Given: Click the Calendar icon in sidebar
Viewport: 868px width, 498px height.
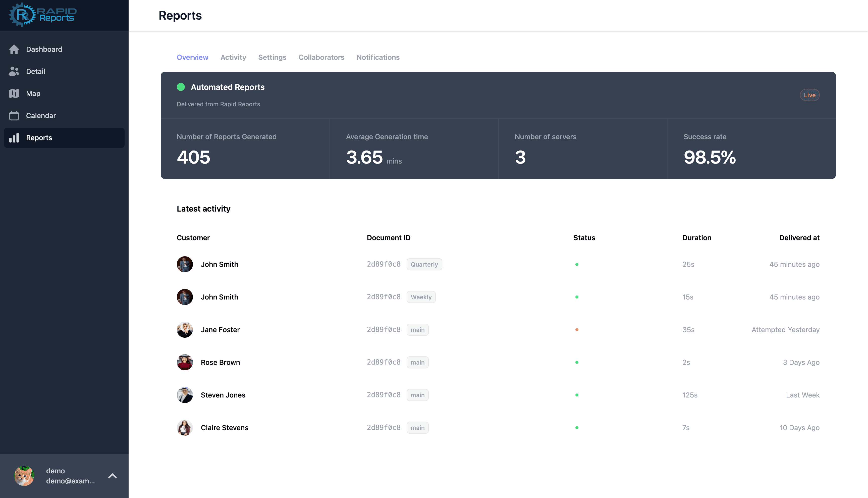Looking at the screenshot, I should click(14, 116).
